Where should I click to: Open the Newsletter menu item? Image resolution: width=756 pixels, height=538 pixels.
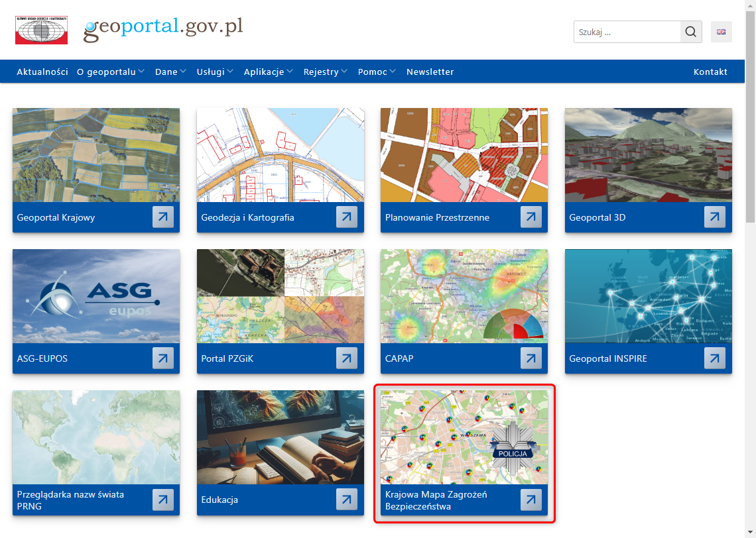[430, 72]
